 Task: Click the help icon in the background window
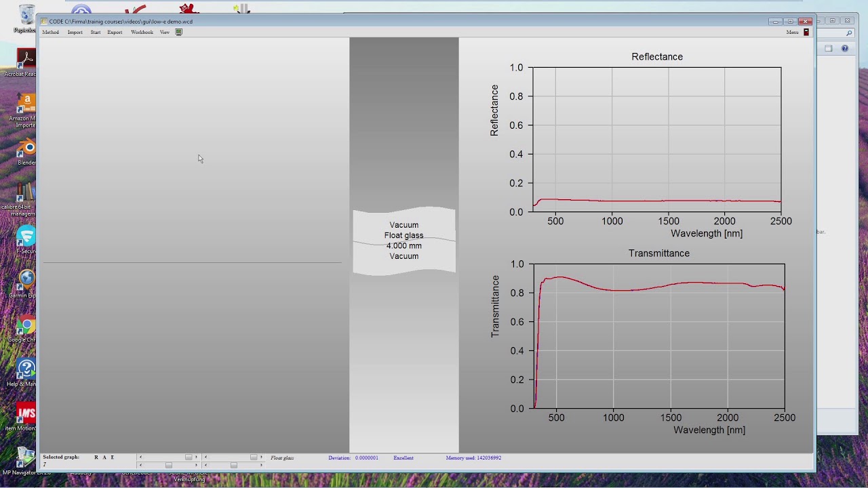point(845,48)
